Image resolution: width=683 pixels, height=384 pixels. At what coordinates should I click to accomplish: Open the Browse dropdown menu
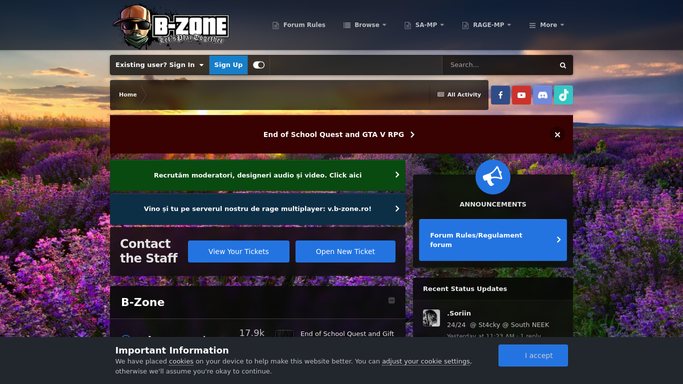pos(365,25)
